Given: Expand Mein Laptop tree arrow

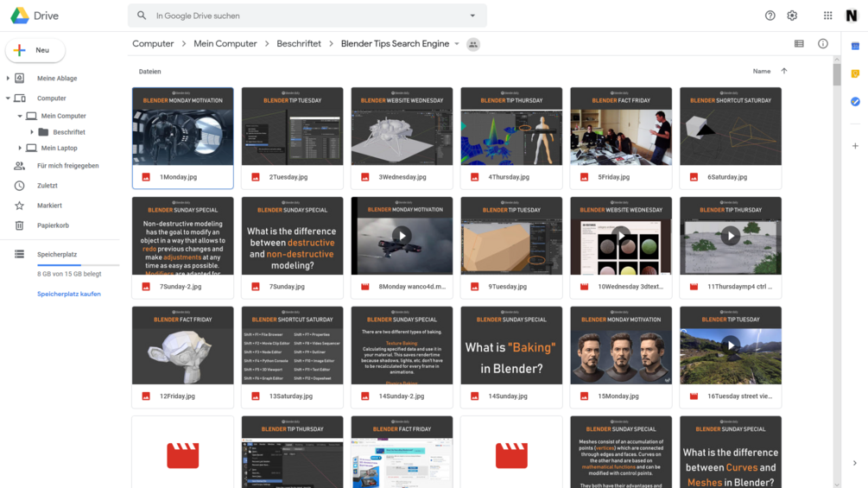Looking at the screenshot, I should (20, 148).
